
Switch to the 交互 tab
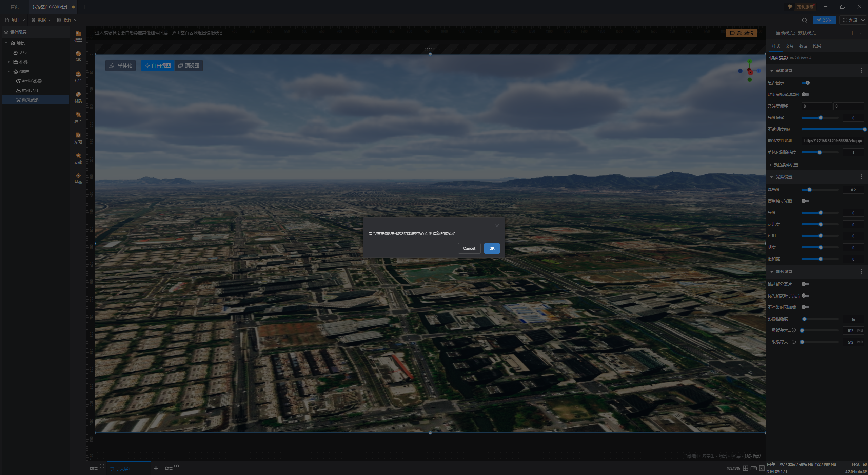pos(789,46)
